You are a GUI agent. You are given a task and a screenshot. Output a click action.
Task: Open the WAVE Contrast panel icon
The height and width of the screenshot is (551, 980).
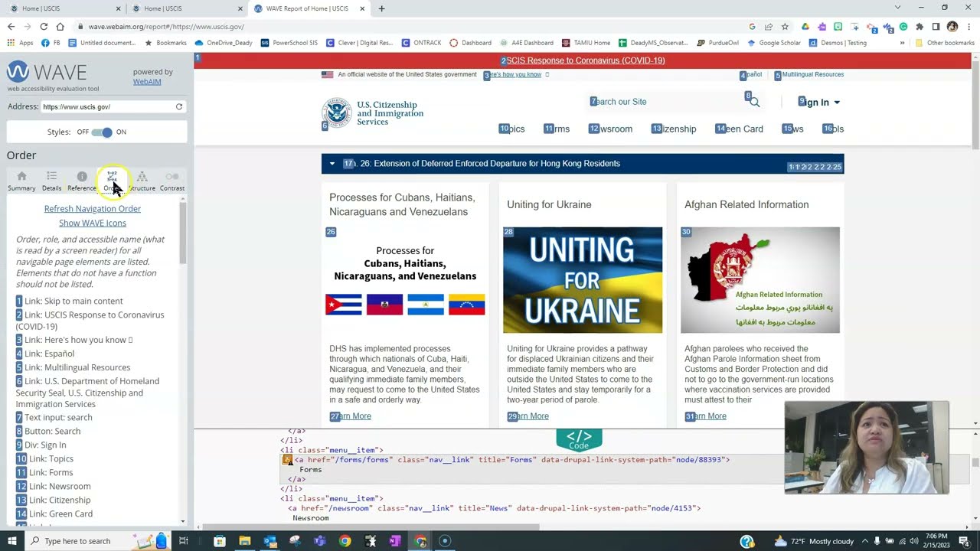(172, 181)
